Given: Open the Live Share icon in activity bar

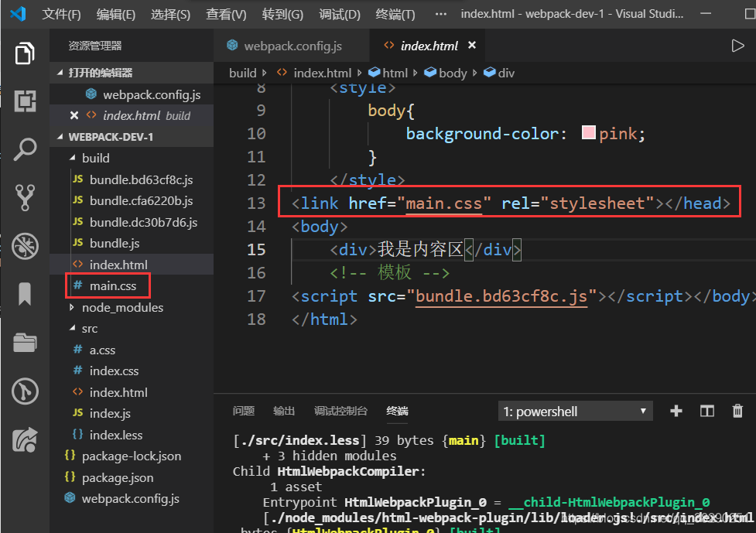Looking at the screenshot, I should pos(25,439).
